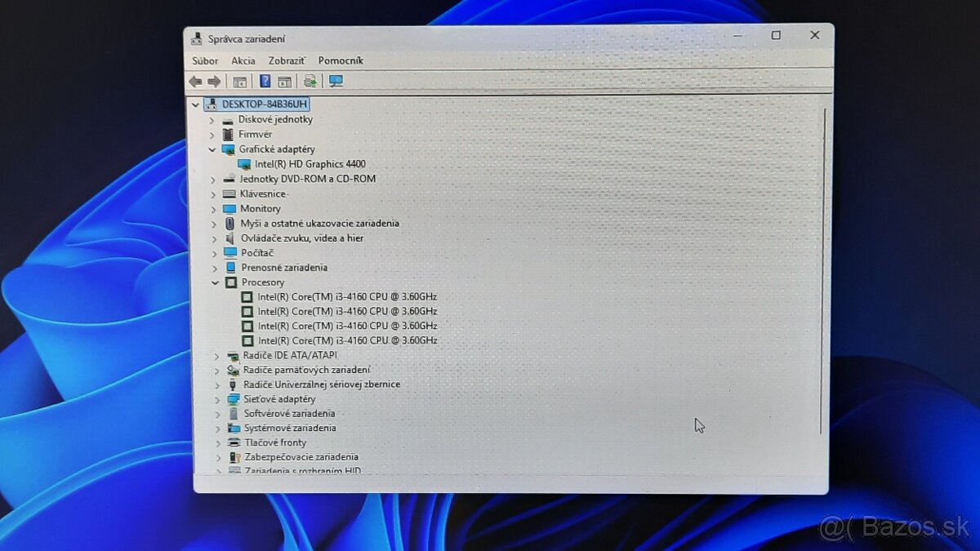Collapse the Grafické adaptéry branch

tap(213, 149)
